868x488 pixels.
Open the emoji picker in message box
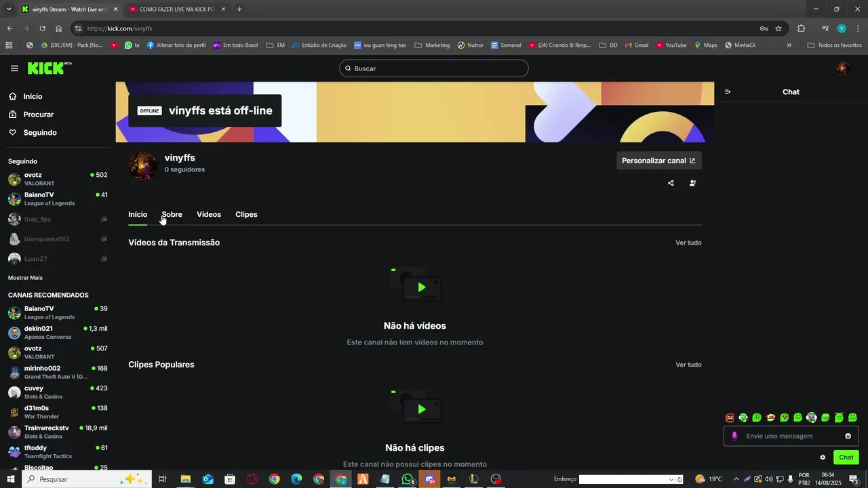848,436
